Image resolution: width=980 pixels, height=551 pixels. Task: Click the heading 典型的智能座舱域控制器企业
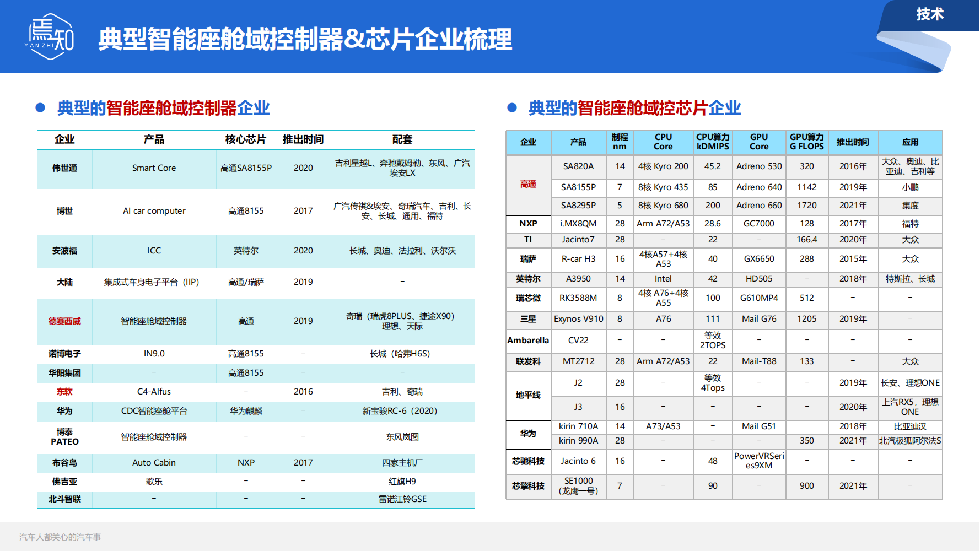point(164,108)
